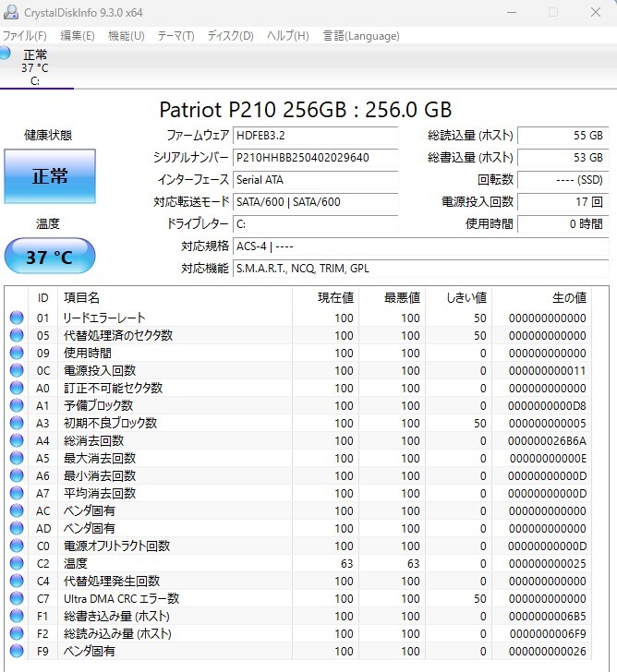Click the しきい値 column header
This screenshot has height=672, width=617.
[x=458, y=297]
